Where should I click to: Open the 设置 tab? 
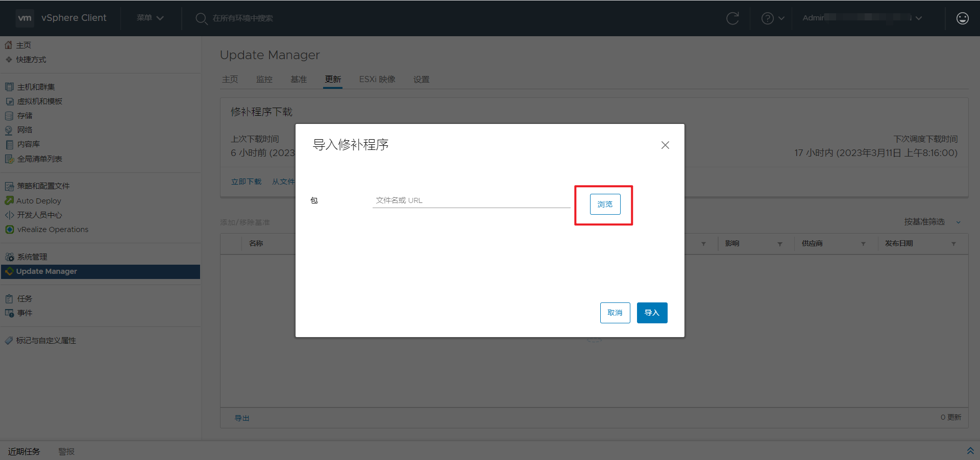point(422,80)
